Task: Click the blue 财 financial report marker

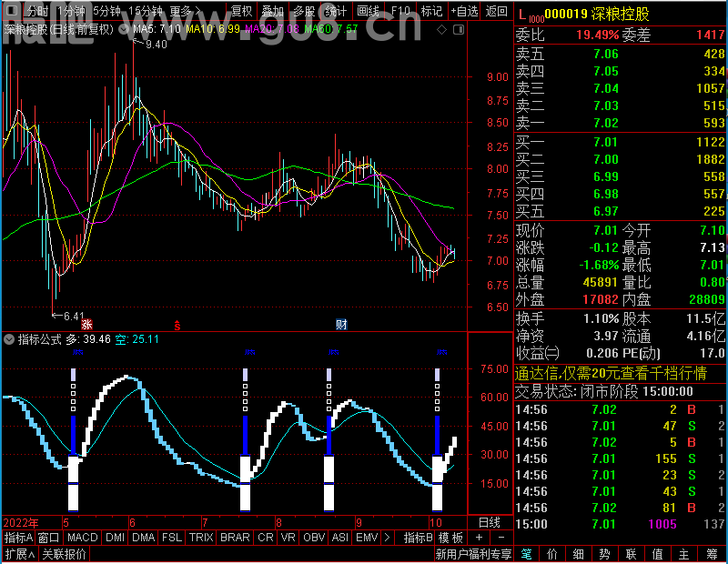Action: (342, 324)
